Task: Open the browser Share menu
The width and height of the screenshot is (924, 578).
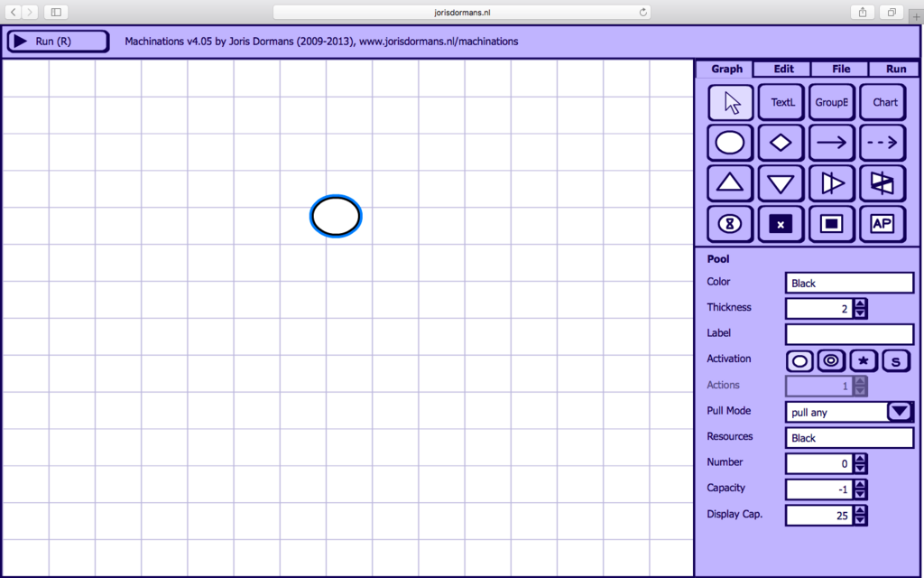Action: (x=863, y=12)
